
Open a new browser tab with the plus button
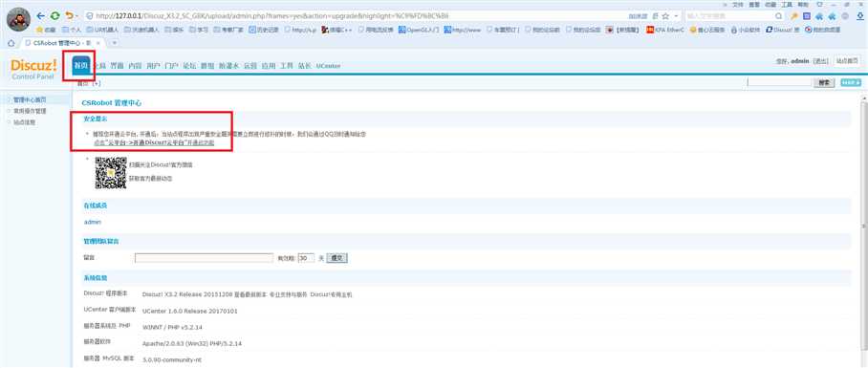pos(115,43)
